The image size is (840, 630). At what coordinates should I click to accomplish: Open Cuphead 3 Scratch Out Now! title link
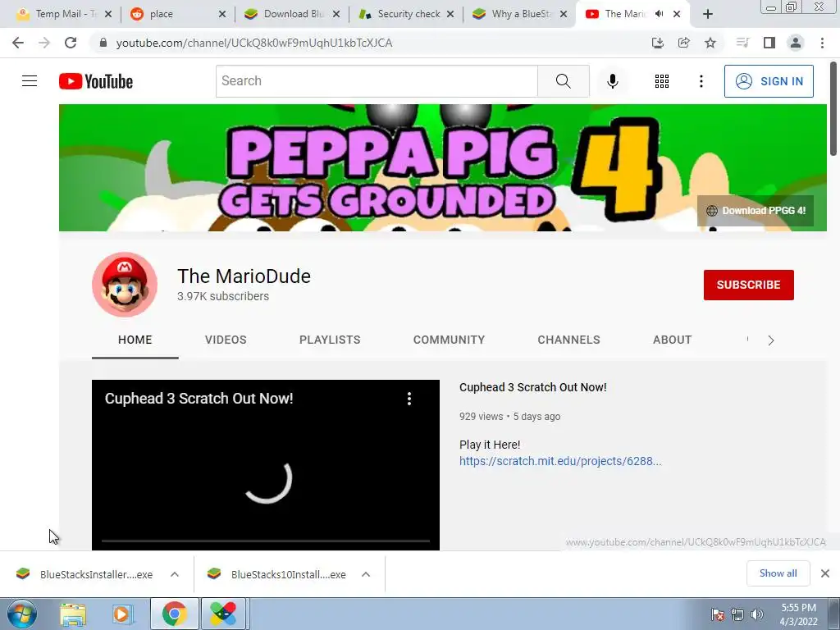[x=533, y=387]
